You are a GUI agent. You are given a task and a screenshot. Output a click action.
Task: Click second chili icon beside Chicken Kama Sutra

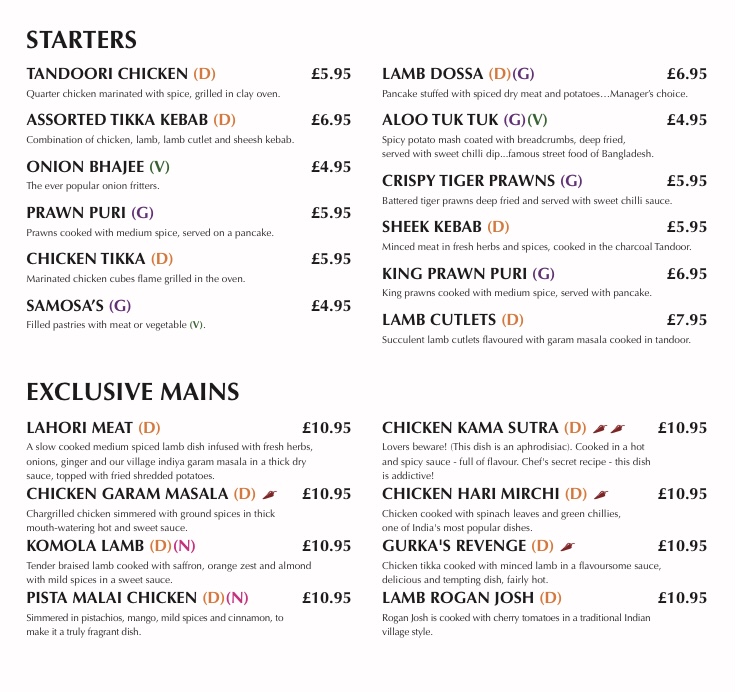click(x=618, y=428)
